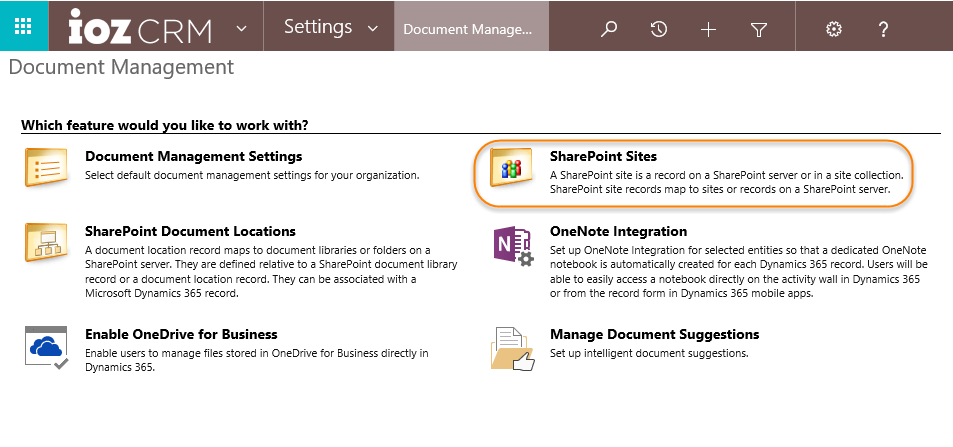Click the SharePoint Sites folder icon
953x447 pixels.
pyautogui.click(x=511, y=167)
